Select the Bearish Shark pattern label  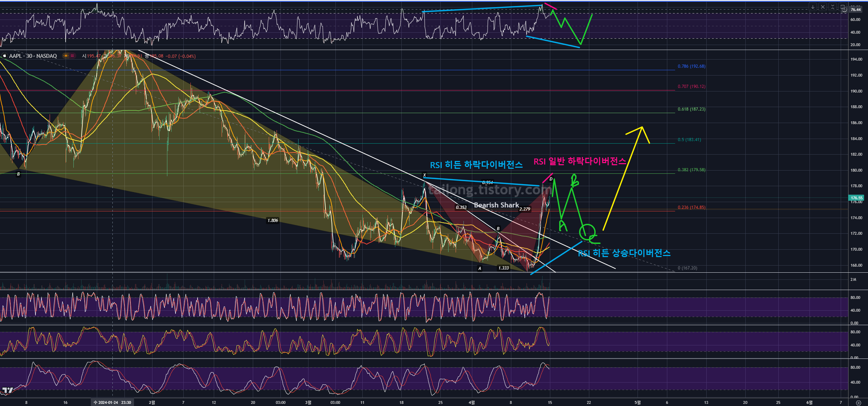tap(496, 205)
